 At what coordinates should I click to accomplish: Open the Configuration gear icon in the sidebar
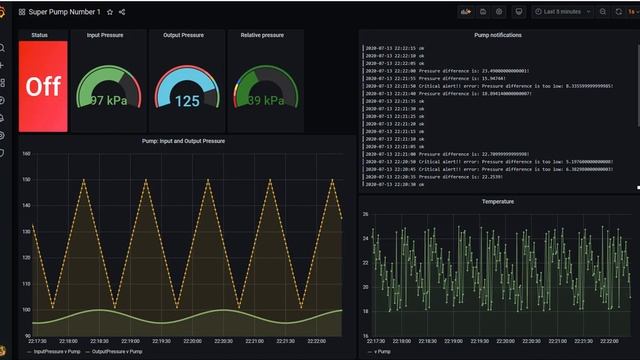(2, 136)
